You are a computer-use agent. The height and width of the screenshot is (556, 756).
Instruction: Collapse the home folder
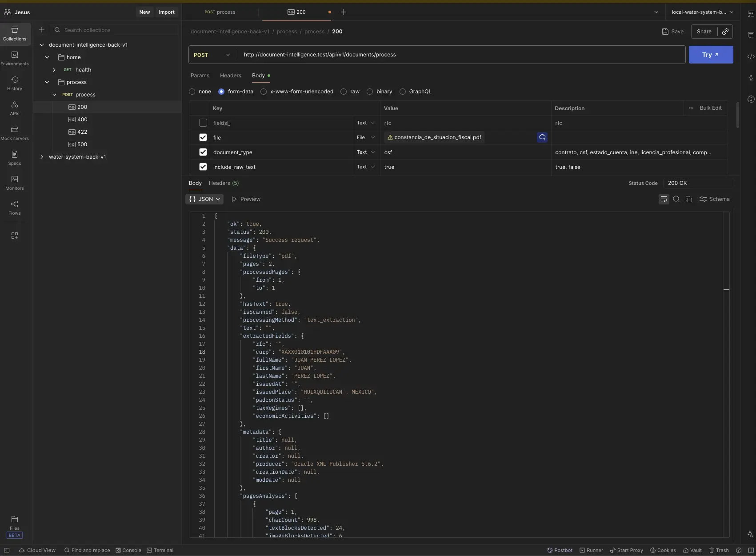(x=47, y=57)
